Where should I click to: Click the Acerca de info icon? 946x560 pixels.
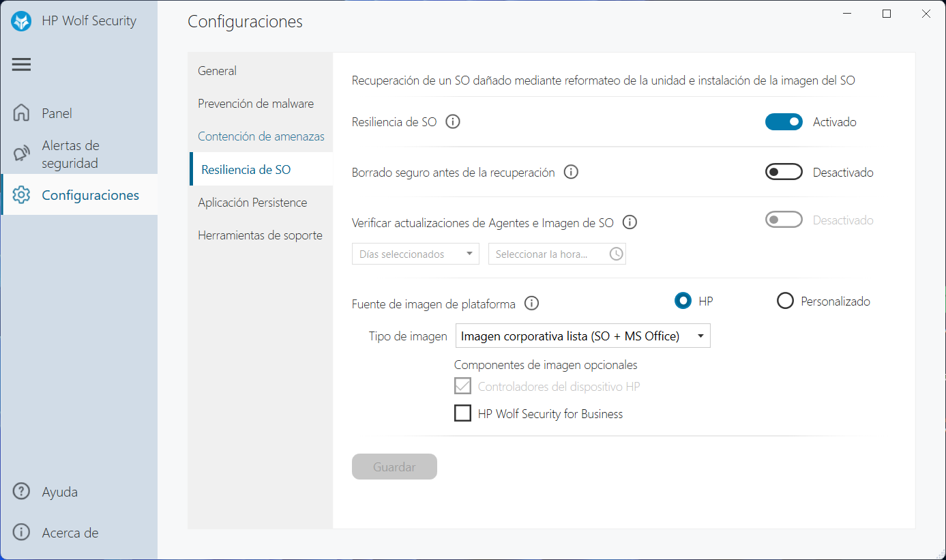coord(22,532)
